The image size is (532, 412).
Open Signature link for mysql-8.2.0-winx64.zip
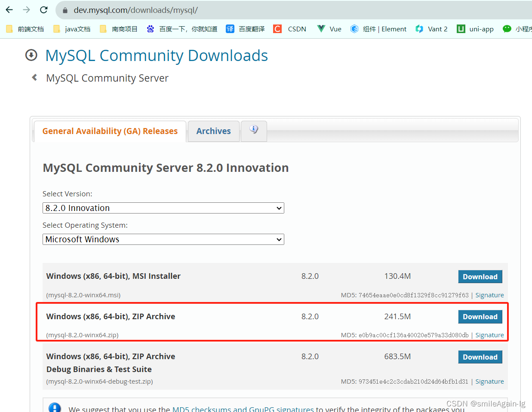point(489,335)
